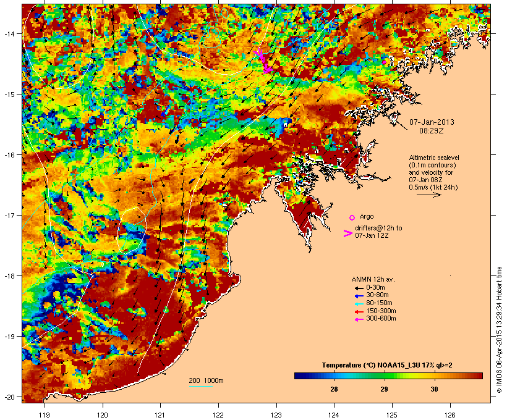507x420 pixels.
Task: Click the green middle of temperature colorbar
Action: click(388, 376)
